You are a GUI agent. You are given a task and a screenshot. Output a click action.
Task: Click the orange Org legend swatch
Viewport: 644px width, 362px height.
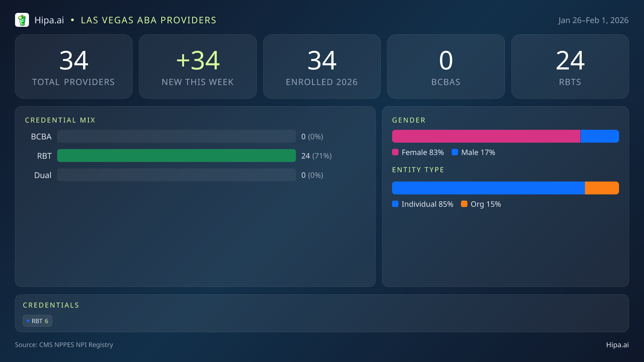pyautogui.click(x=464, y=204)
